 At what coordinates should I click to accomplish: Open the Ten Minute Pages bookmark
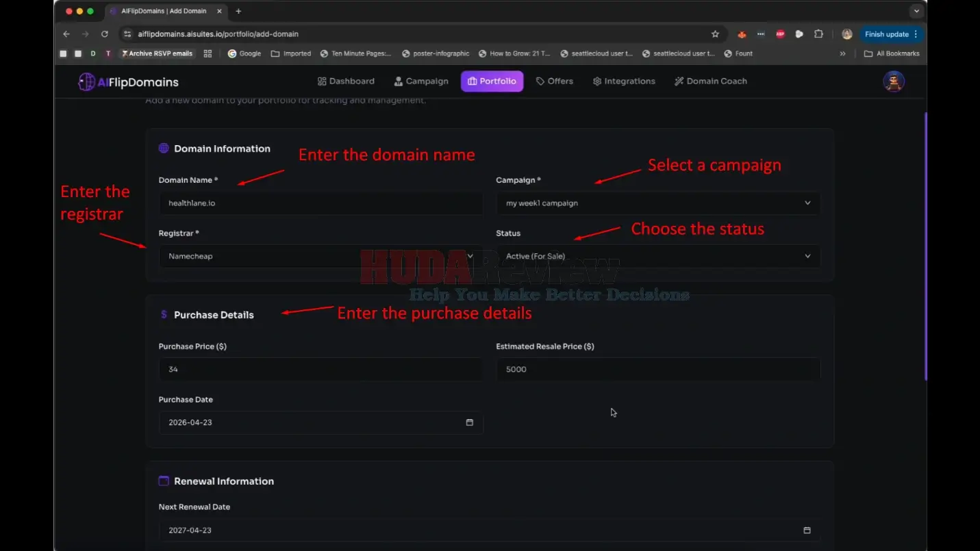tap(355, 53)
